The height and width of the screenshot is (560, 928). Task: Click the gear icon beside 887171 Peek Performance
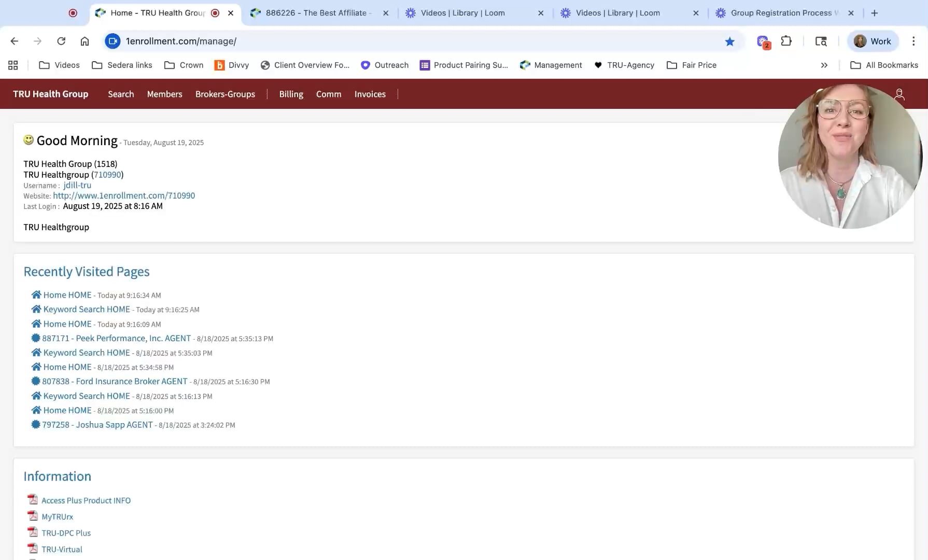click(36, 338)
